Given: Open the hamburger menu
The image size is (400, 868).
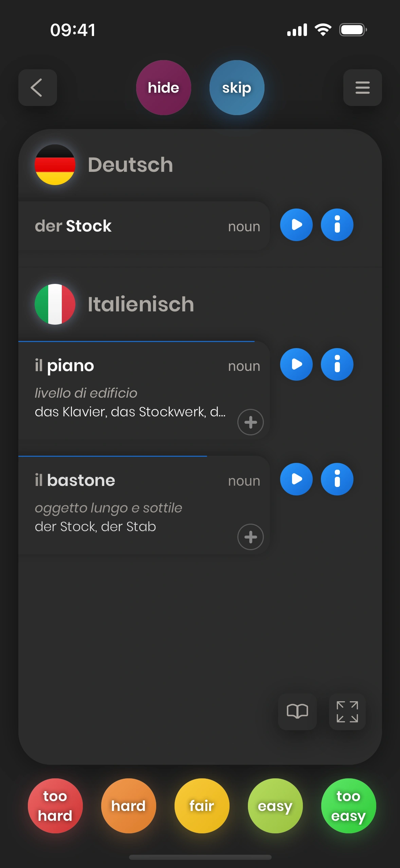Looking at the screenshot, I should (x=362, y=88).
